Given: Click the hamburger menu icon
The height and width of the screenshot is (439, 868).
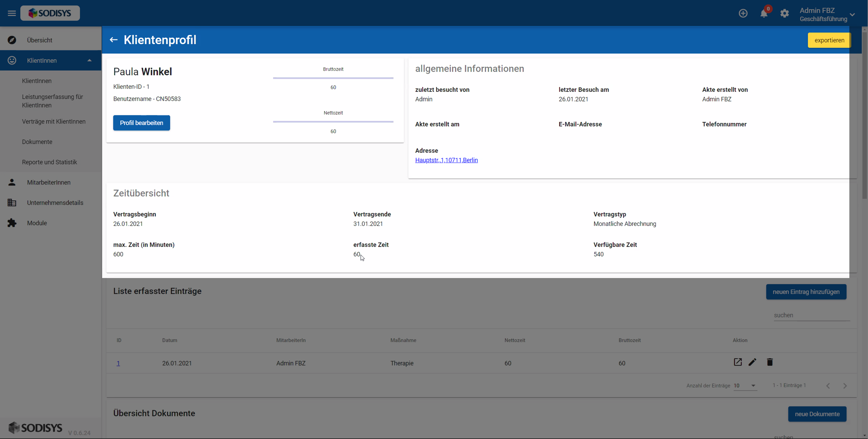Looking at the screenshot, I should (x=12, y=13).
